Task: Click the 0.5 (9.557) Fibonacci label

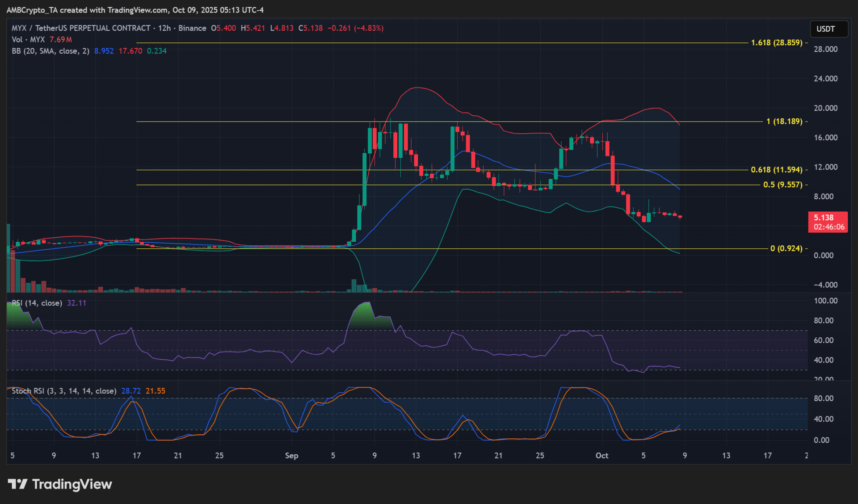Action: (x=782, y=185)
